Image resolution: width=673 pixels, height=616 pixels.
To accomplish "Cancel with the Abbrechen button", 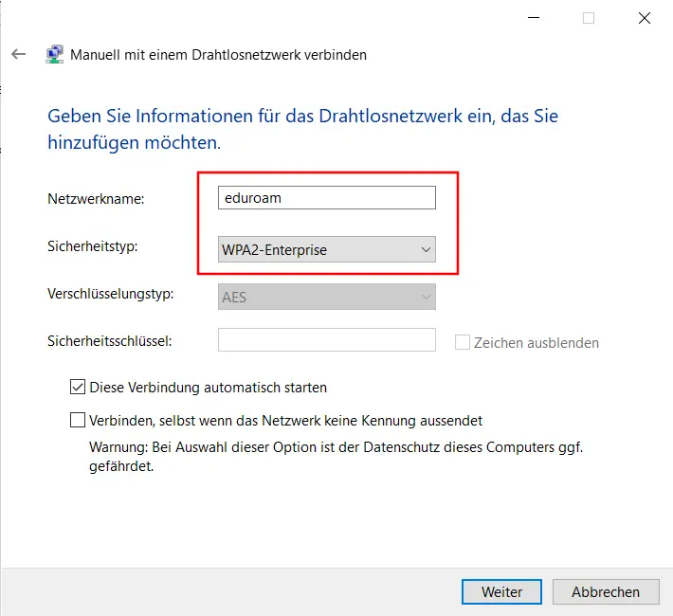I will pos(605,591).
